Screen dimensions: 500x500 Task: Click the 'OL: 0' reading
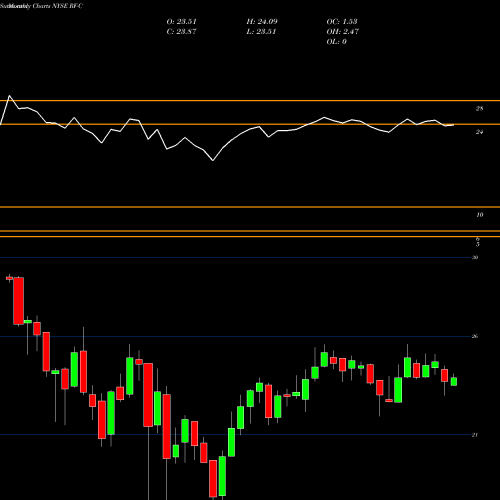pyautogui.click(x=337, y=41)
